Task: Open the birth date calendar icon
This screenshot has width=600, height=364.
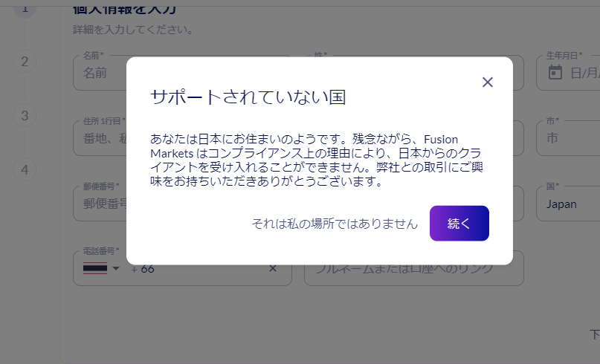Action: click(555, 72)
